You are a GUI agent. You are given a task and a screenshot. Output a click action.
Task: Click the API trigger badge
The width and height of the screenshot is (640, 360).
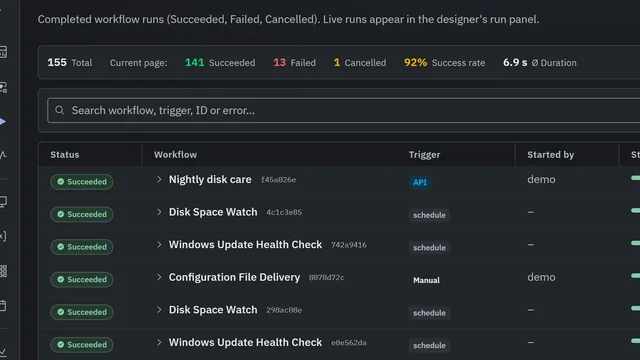coord(420,182)
